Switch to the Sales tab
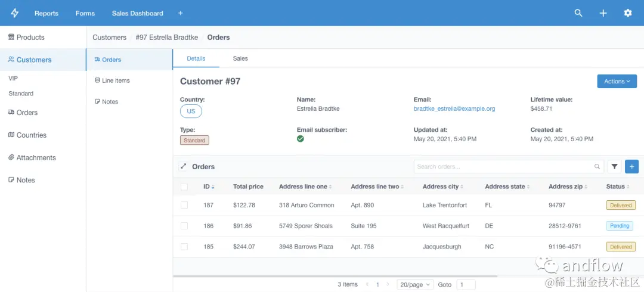The height and width of the screenshot is (292, 644). pos(240,58)
